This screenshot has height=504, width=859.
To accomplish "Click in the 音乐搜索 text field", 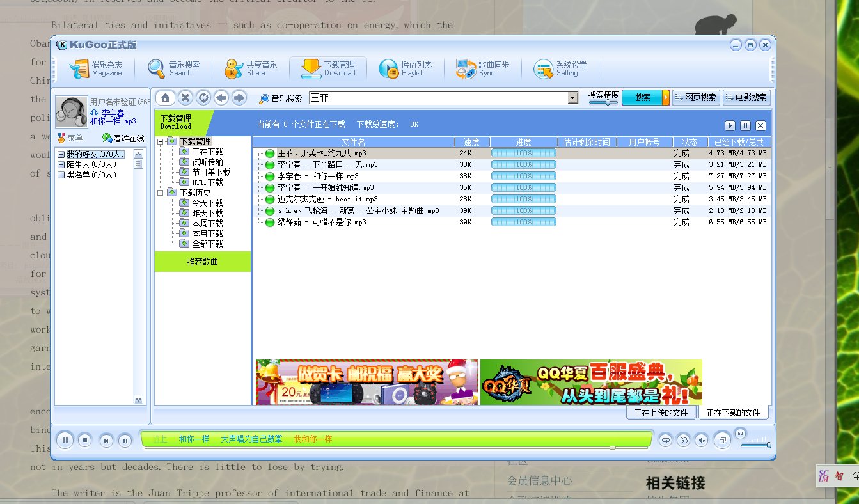I will tap(438, 98).
